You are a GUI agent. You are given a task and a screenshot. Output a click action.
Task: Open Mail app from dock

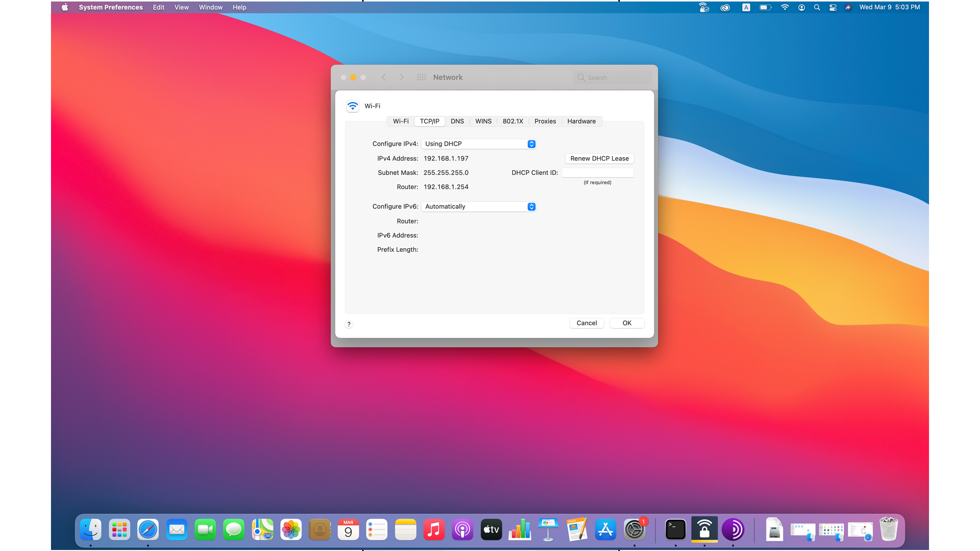tap(176, 530)
